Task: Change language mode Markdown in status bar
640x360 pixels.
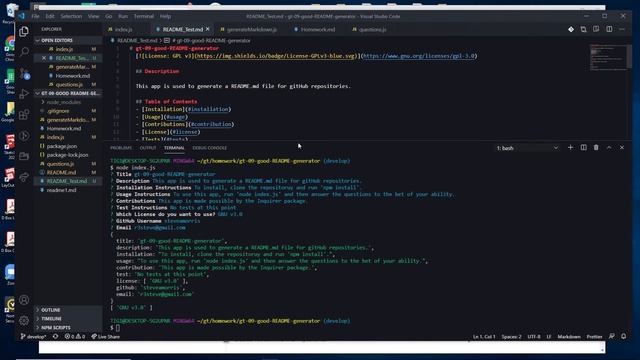Action: tap(569, 337)
